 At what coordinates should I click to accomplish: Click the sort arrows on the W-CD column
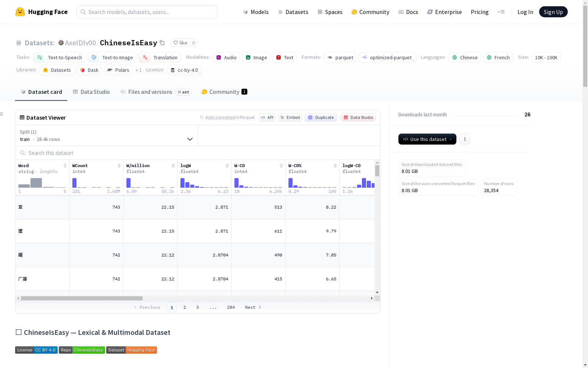click(x=281, y=166)
